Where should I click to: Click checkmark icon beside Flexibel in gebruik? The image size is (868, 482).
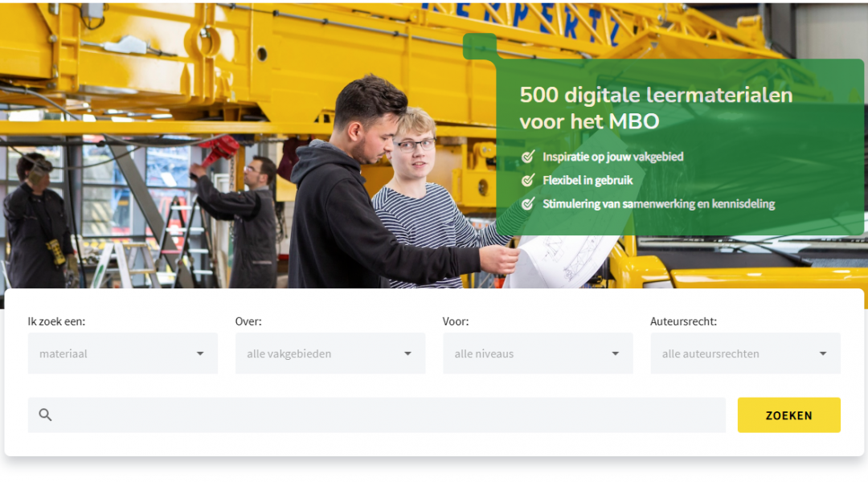click(527, 181)
